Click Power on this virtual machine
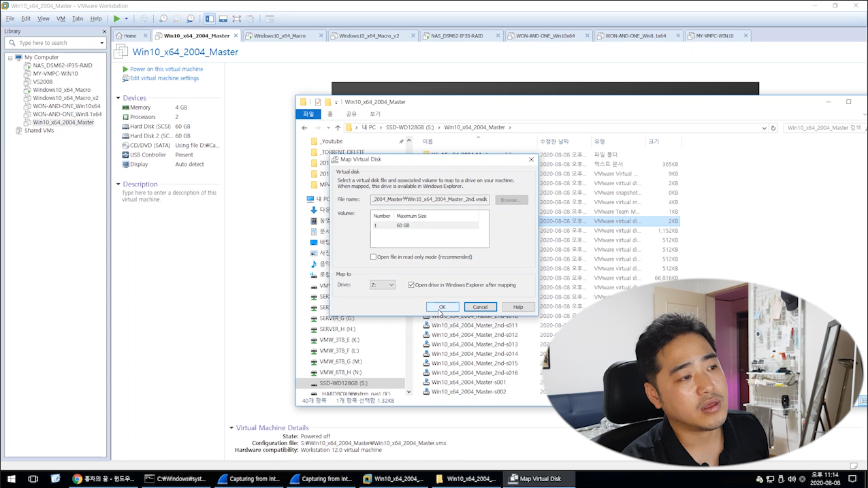This screenshot has height=488, width=868. tap(166, 69)
